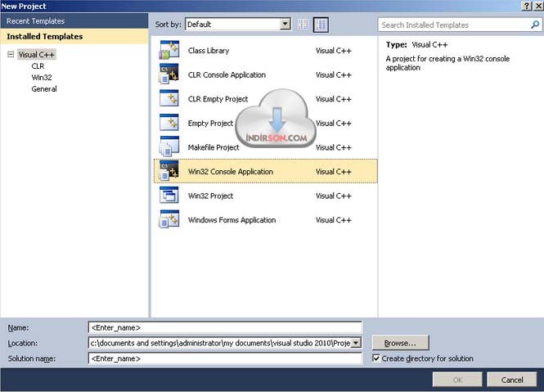
Task: Select the CLR Empty Project label
Action: tap(218, 99)
